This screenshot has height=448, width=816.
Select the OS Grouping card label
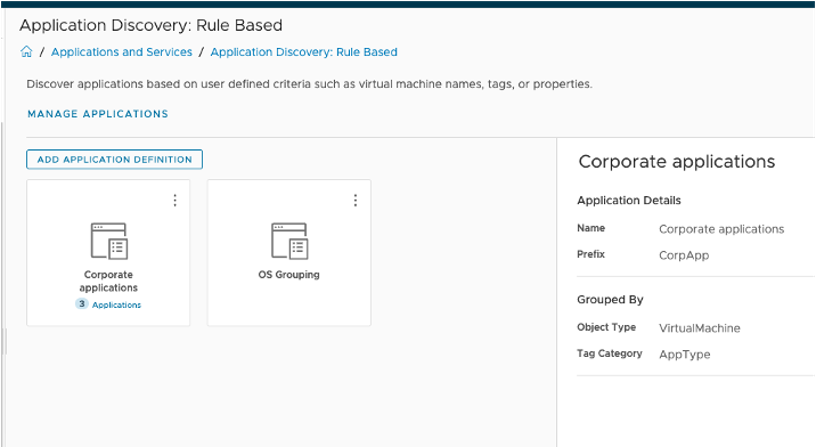(x=288, y=274)
